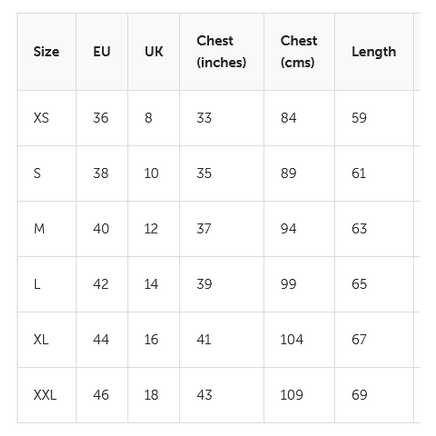Select the EU column header
Image resolution: width=436 pixels, height=436 pixels.
102,52
